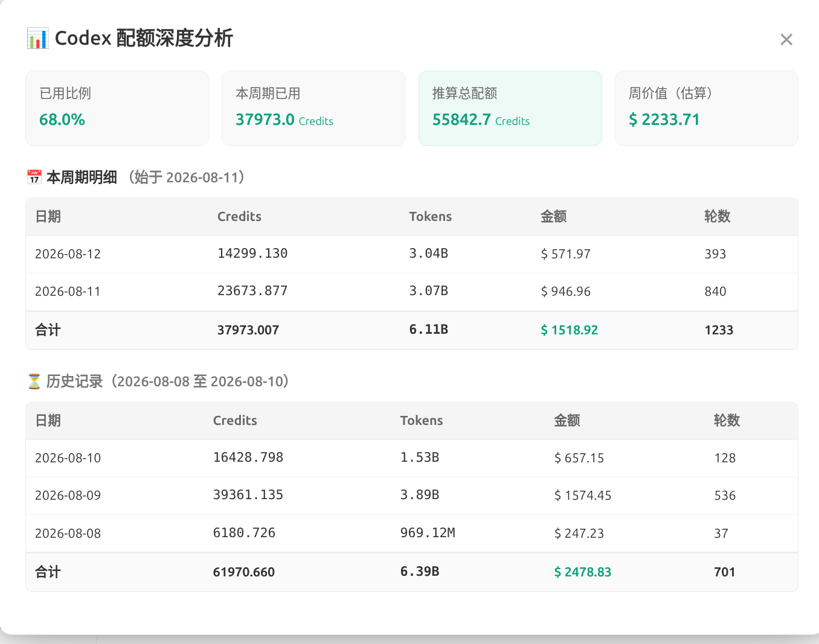Select the 1.53B tokens cell
This screenshot has width=819, height=644.
pyautogui.click(x=420, y=457)
